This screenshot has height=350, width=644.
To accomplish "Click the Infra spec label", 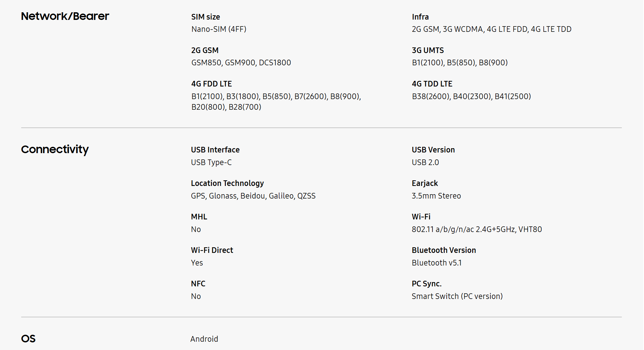I will (x=420, y=17).
